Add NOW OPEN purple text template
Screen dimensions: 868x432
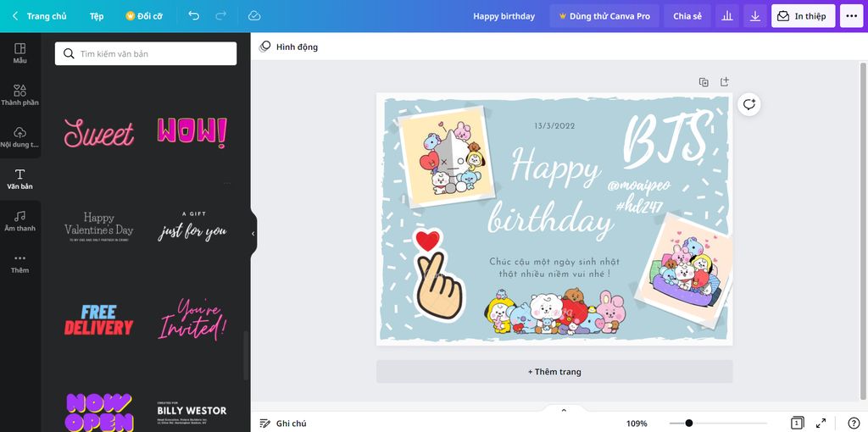coord(99,412)
